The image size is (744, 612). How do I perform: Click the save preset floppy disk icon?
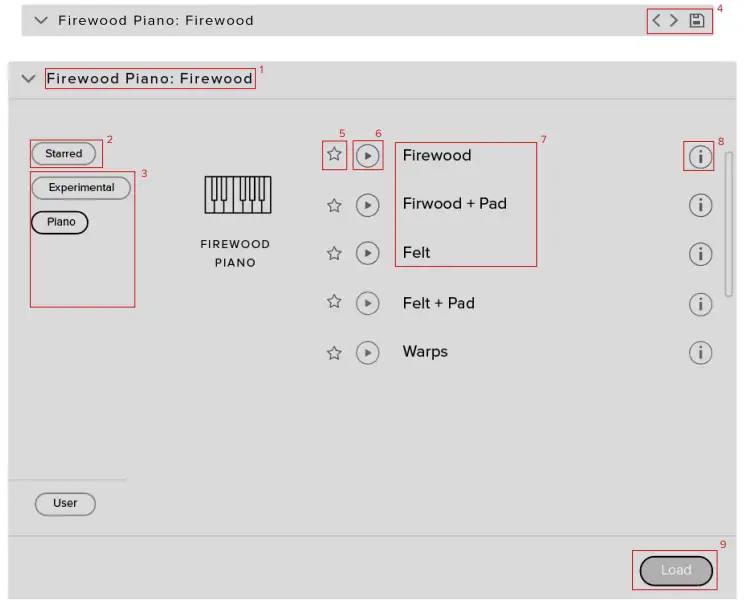tap(697, 20)
